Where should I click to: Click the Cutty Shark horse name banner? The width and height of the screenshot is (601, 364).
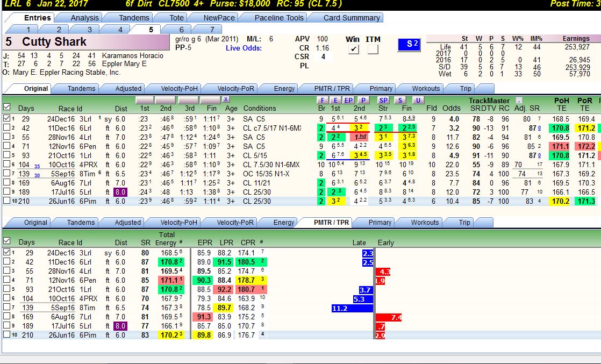click(86, 42)
